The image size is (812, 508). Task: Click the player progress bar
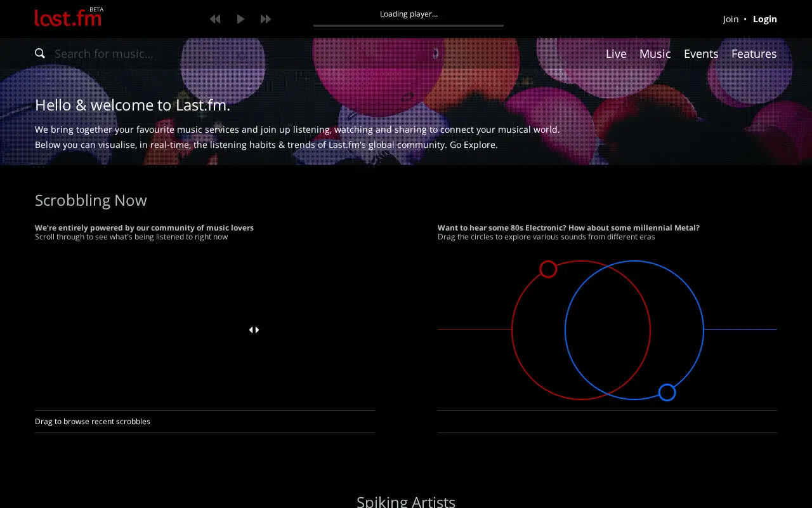coord(409,25)
